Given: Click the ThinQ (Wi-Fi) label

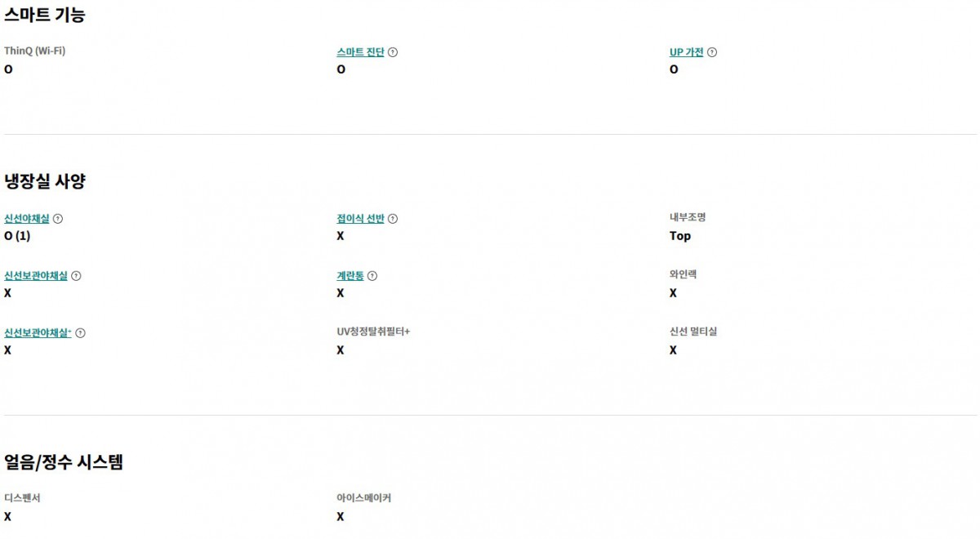Looking at the screenshot, I should (x=34, y=51).
